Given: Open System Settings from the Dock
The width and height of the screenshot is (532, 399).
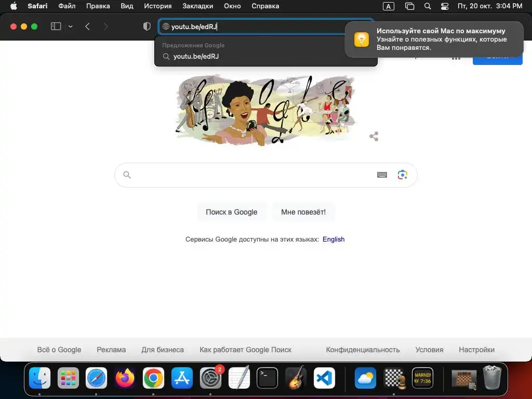Looking at the screenshot, I should coord(210,378).
